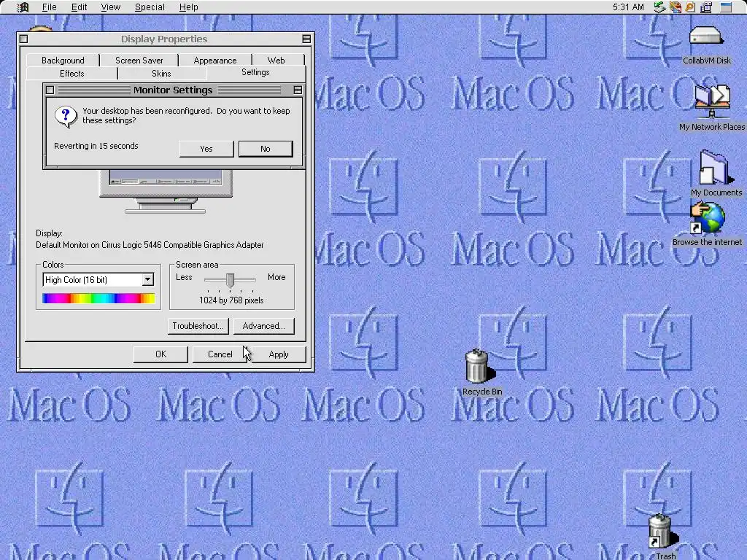Click the orange key tray icon

coord(690,7)
